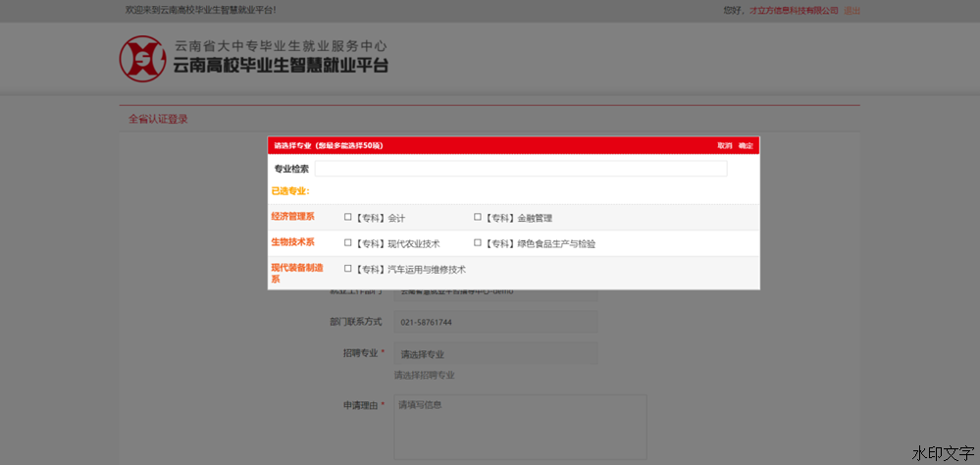Viewport: 980px width, 465px height.
Task: Open the 招聘专业 selection field
Action: 495,354
